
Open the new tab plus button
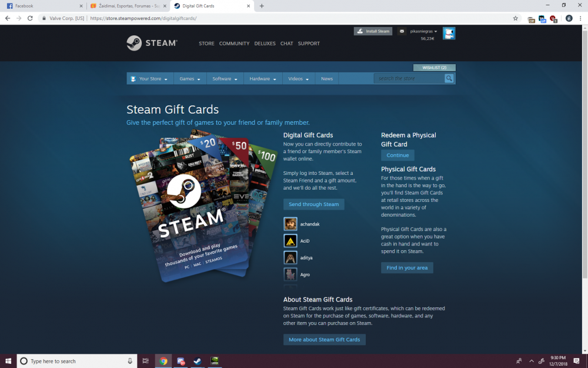262,6
